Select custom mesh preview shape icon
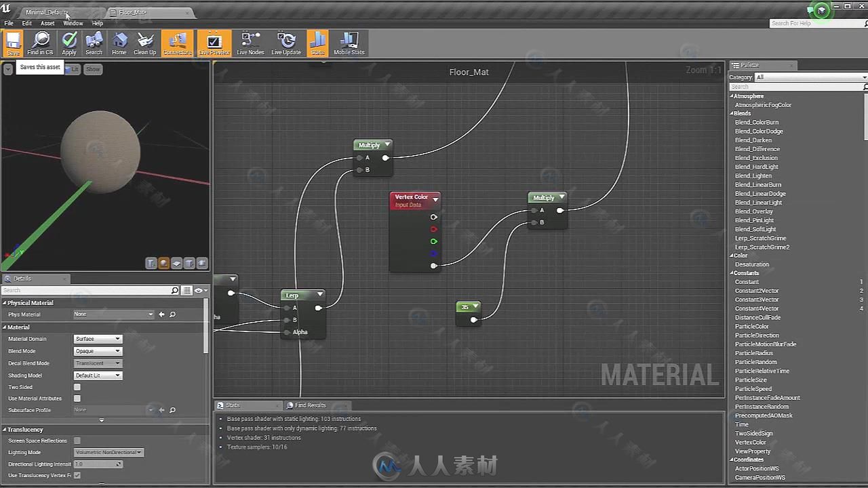Viewport: 868px width, 488px height. (x=201, y=263)
